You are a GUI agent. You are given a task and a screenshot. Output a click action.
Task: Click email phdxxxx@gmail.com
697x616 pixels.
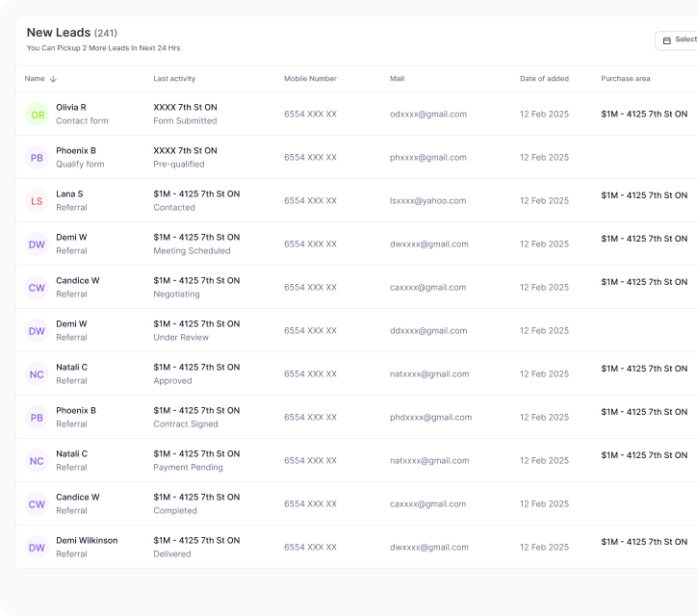(430, 418)
